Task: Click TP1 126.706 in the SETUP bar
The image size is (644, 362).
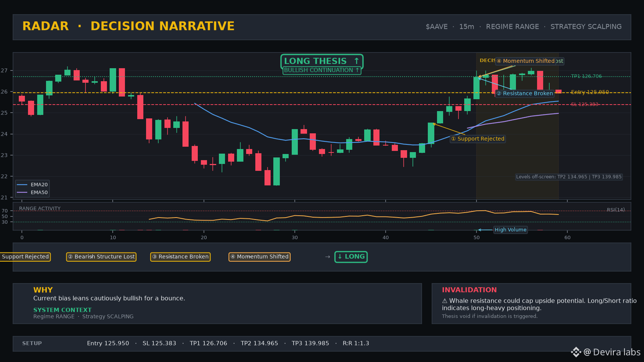Action: 209,344
